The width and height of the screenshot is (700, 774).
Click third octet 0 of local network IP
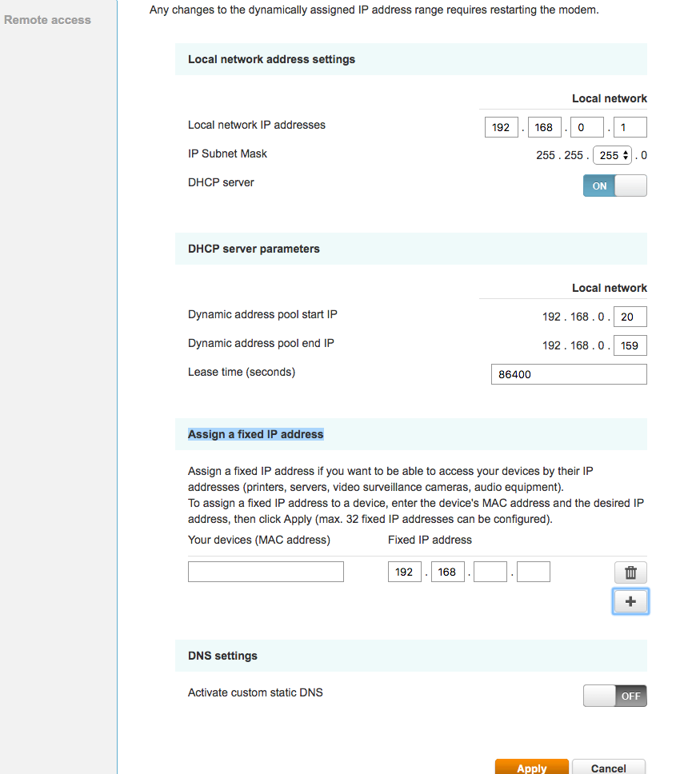[x=587, y=127]
